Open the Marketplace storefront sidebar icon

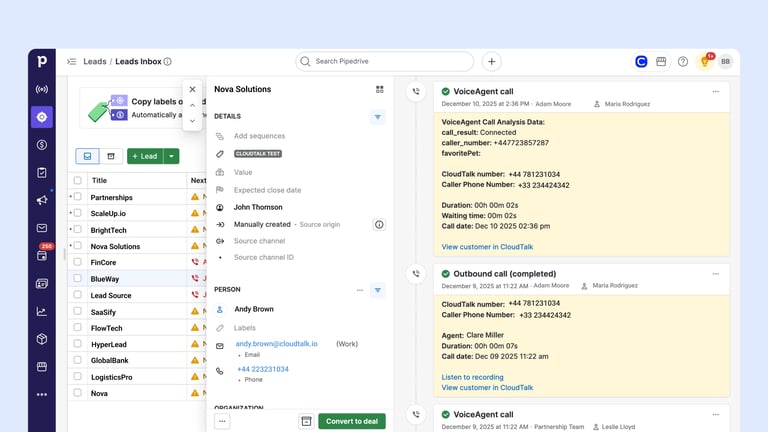point(42,366)
